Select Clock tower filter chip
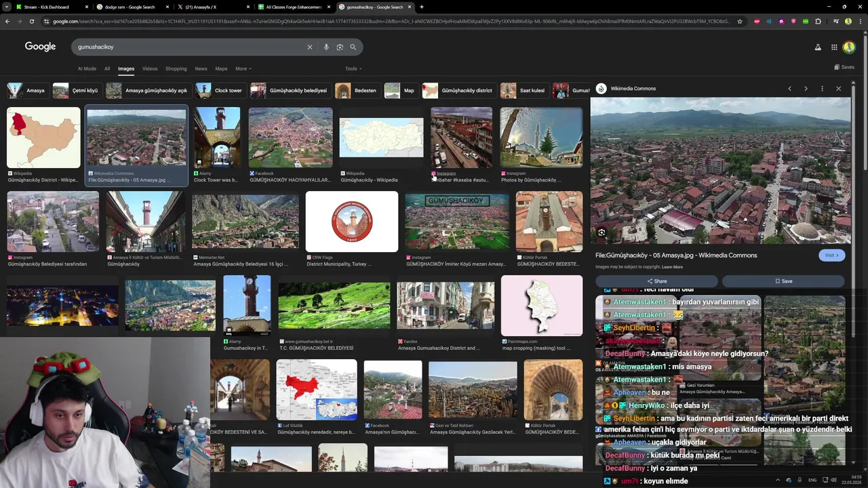The width and height of the screenshot is (868, 488). point(220,91)
